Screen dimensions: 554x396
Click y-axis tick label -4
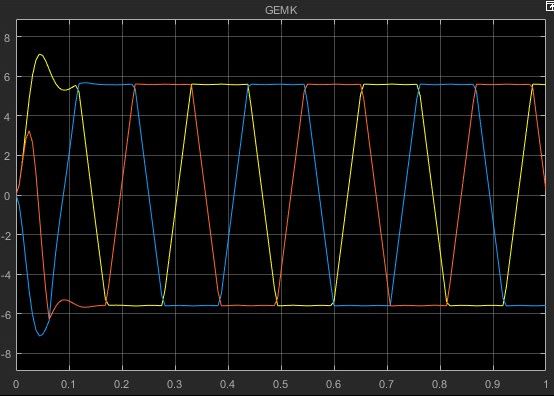tap(6, 275)
